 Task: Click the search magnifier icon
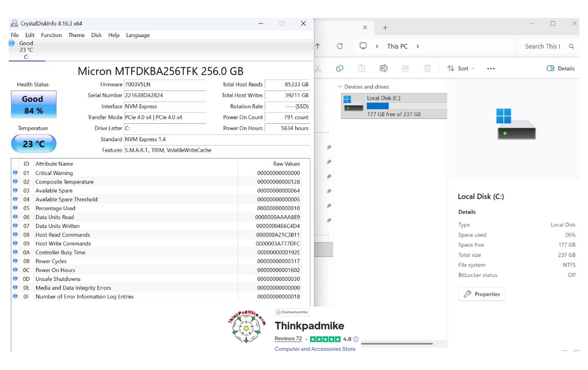(x=571, y=46)
